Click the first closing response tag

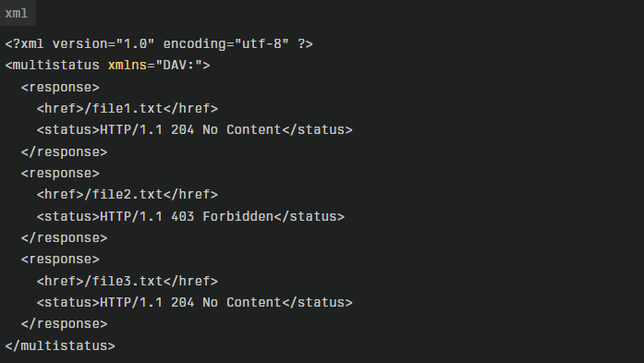(64, 152)
